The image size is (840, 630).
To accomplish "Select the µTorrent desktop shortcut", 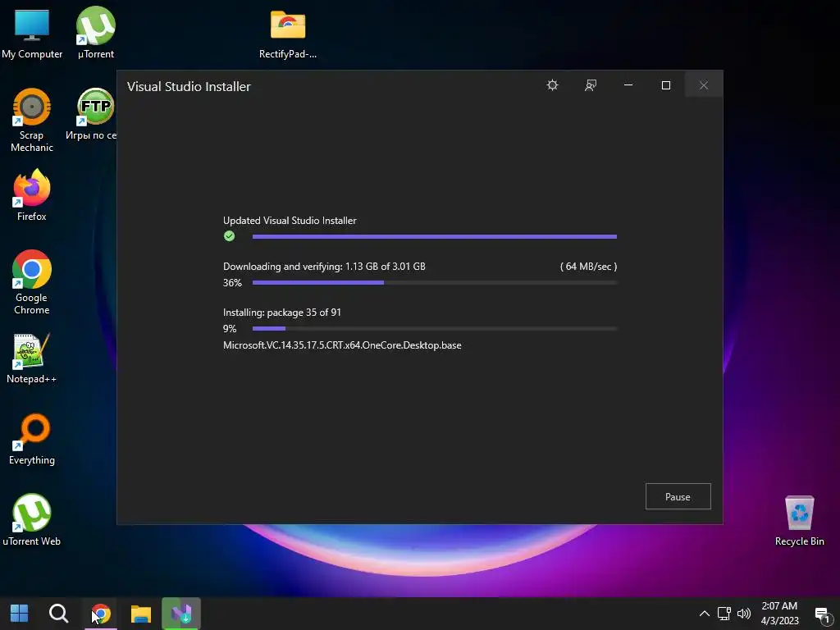I will pos(96,33).
